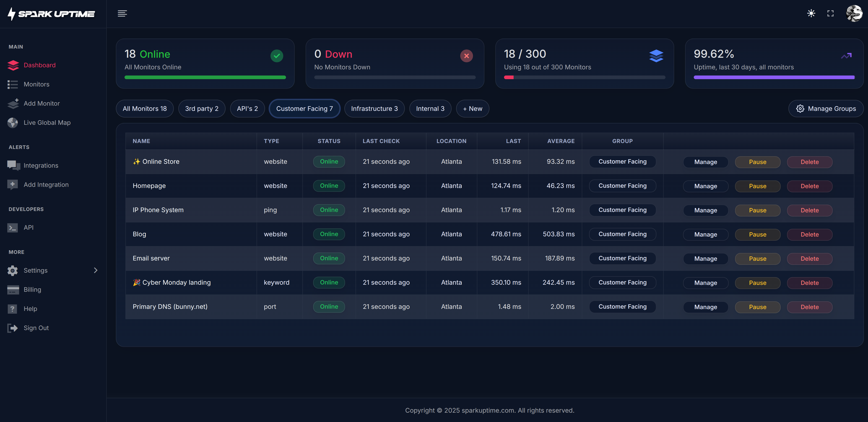Image resolution: width=868 pixels, height=422 pixels.
Task: Delete the Blog monitor
Action: (810, 234)
